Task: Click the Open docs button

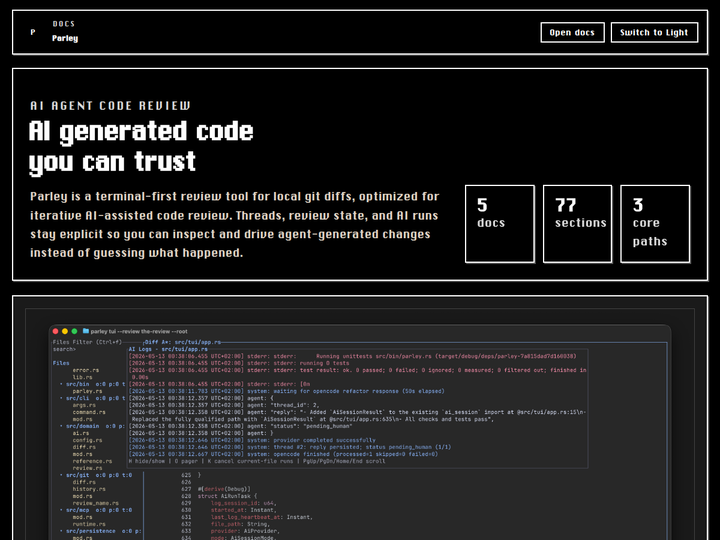Action: [572, 33]
